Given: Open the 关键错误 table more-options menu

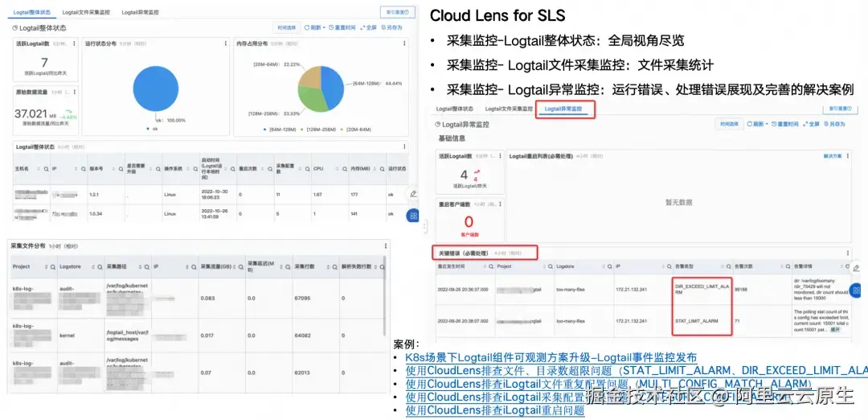Looking at the screenshot, I should point(848,253).
